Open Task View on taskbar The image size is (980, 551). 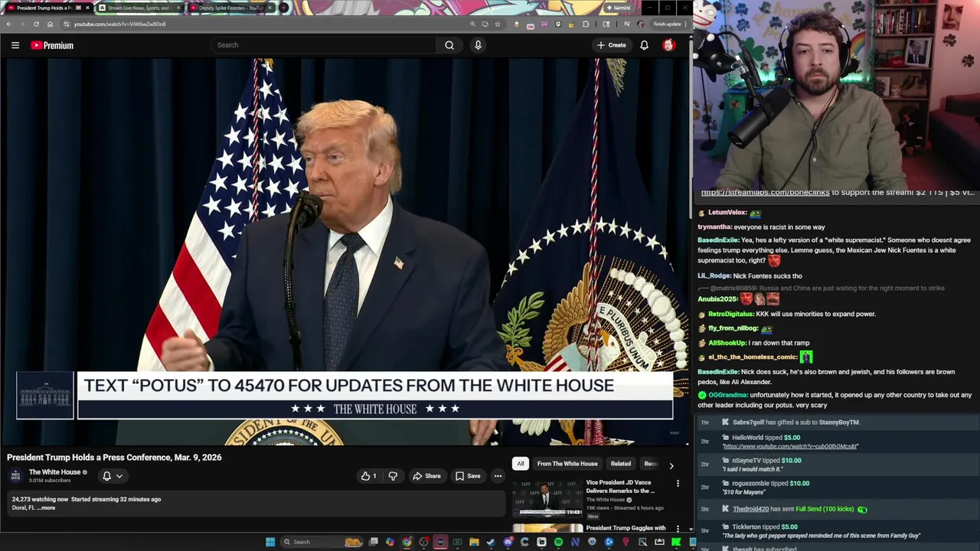[374, 542]
